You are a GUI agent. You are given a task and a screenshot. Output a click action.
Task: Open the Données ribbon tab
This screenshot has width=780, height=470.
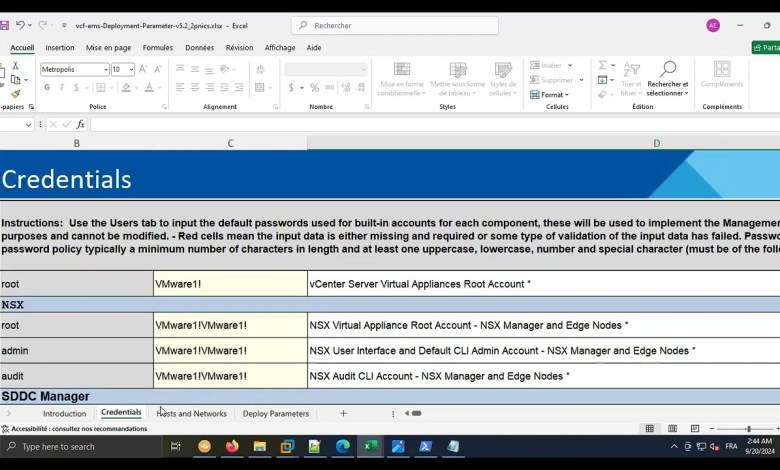pyautogui.click(x=199, y=48)
